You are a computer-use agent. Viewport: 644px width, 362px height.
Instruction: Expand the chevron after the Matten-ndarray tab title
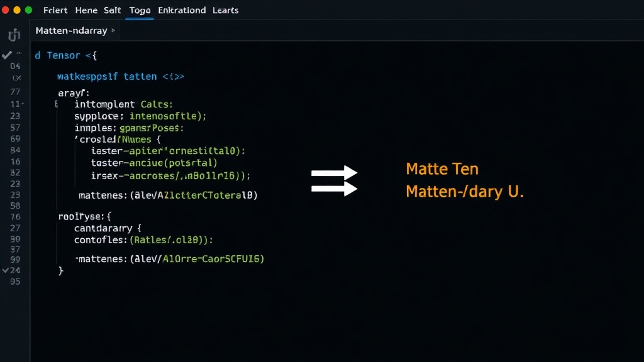pyautogui.click(x=113, y=30)
